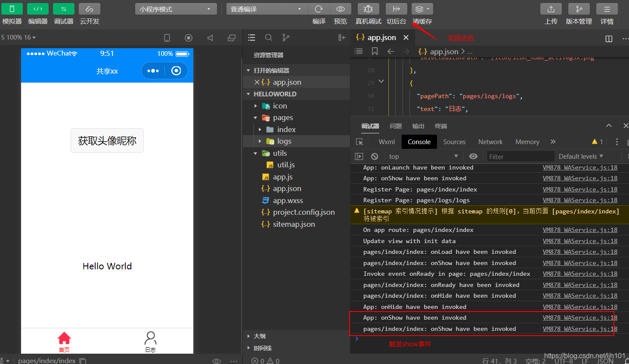Open app.wxss in the file tree
Screen dimensions: 629x364
coord(288,201)
